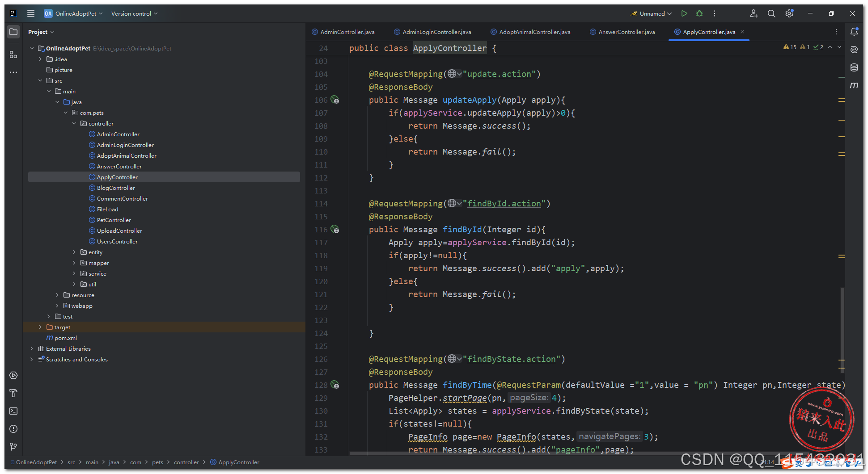Expand the service package
Image resolution: width=868 pixels, height=474 pixels.
(x=74, y=273)
